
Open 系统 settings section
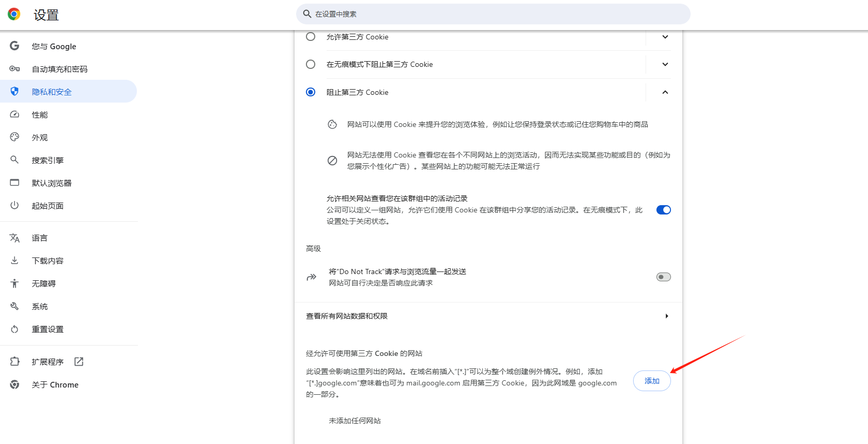pyautogui.click(x=39, y=306)
